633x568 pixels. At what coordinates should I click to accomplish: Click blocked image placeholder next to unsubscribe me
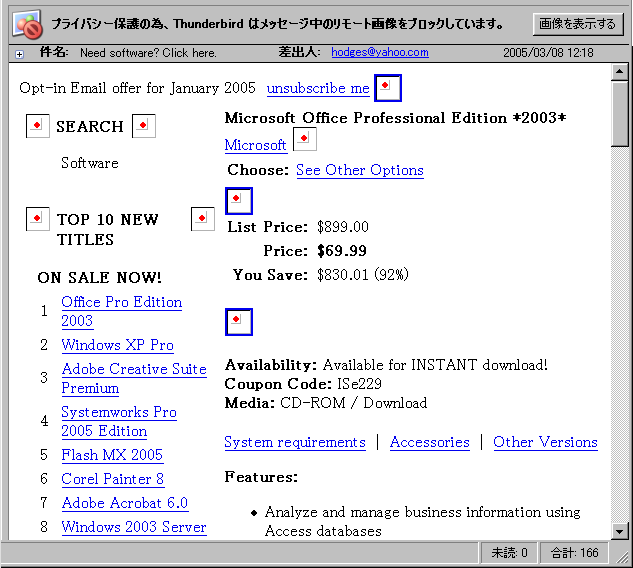click(x=388, y=88)
